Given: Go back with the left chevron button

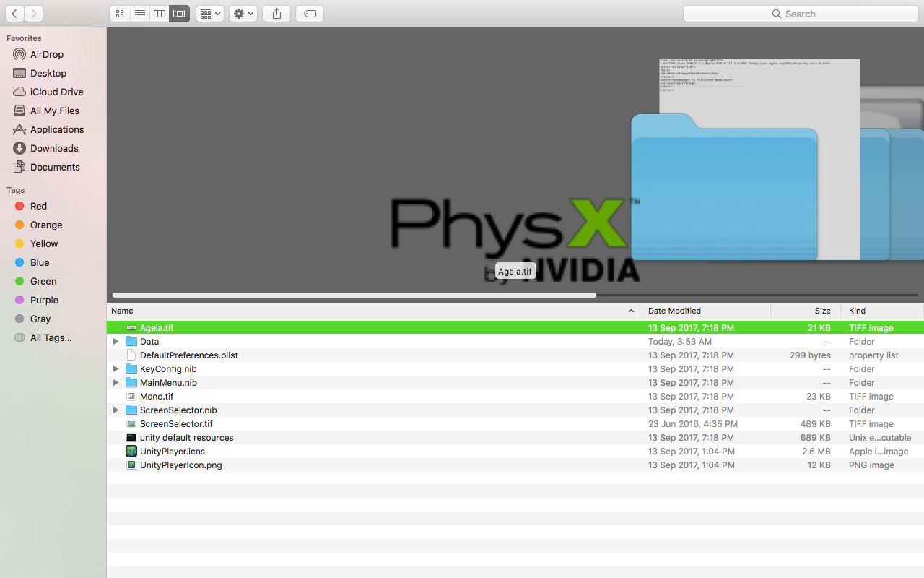Looking at the screenshot, I should click(14, 14).
